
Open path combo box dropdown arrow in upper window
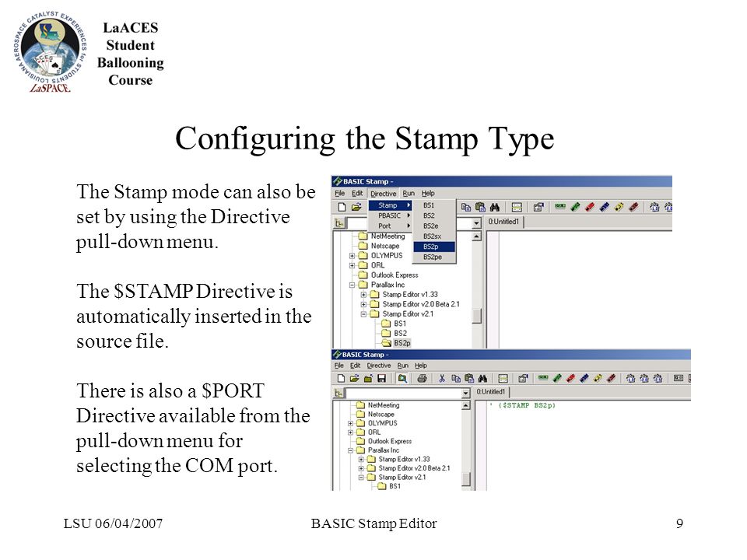[x=476, y=223]
